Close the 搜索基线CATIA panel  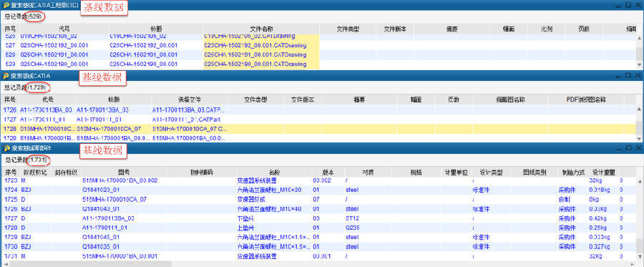point(638,76)
